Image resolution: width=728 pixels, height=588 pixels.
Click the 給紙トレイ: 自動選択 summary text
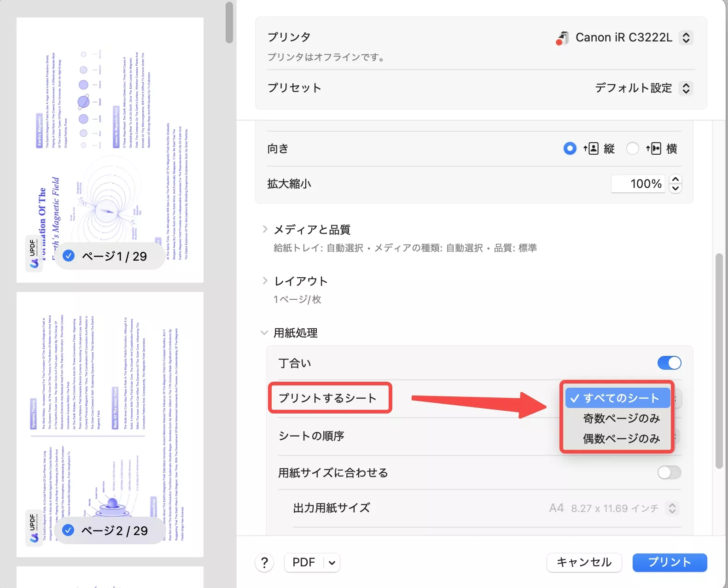(x=405, y=248)
